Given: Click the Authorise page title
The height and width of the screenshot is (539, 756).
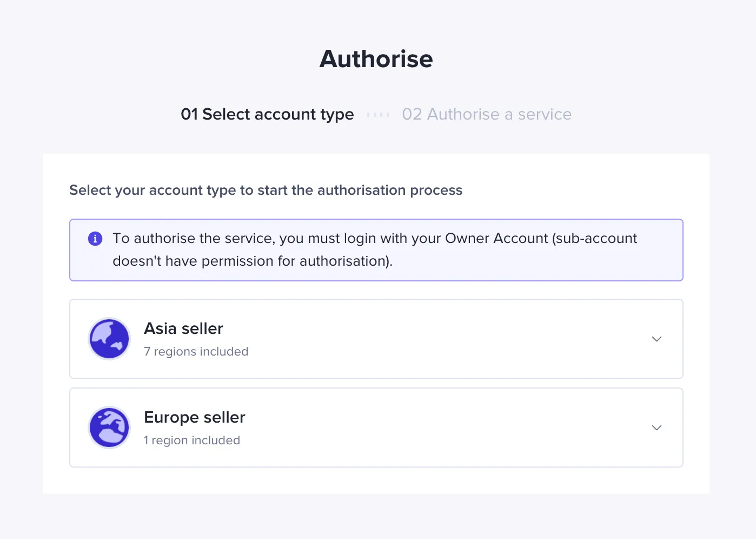Looking at the screenshot, I should [x=376, y=59].
